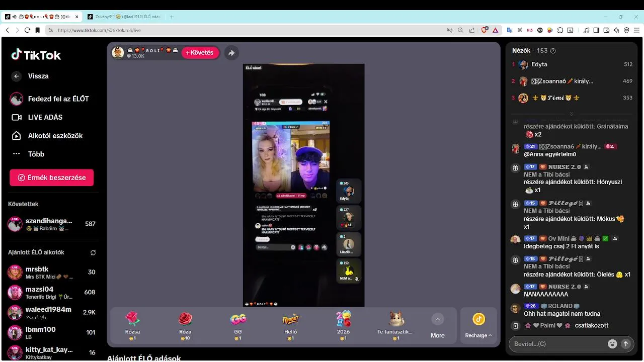Expand the viewer ranking list chevron

tap(571, 114)
